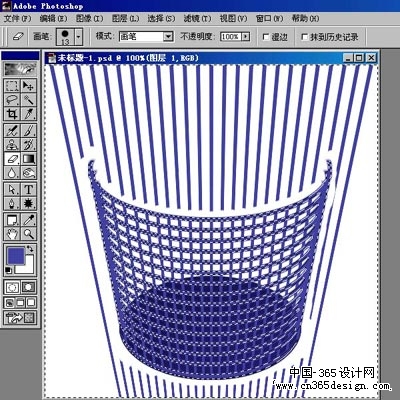Swap foreground and background colors
This screenshot has width=400, height=400.
coord(30,248)
